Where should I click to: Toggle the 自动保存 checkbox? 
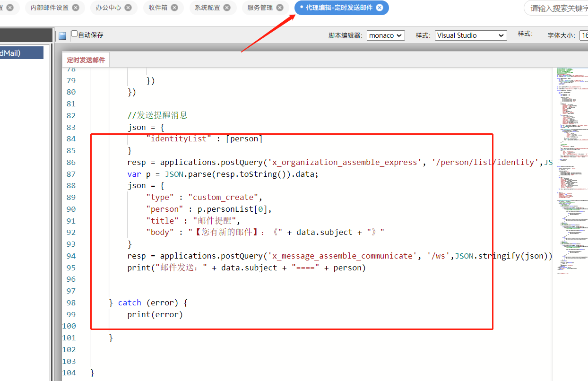(74, 34)
